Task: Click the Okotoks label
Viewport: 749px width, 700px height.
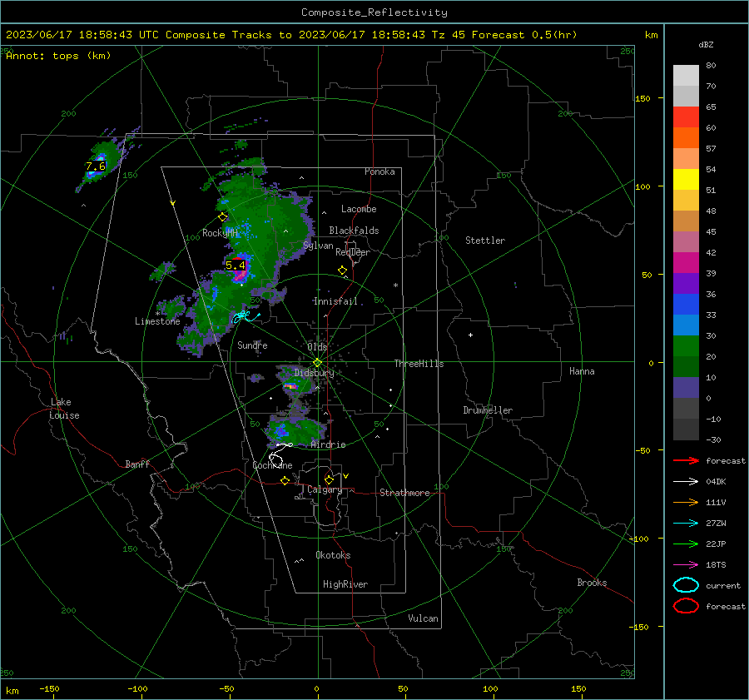Action: tap(333, 555)
